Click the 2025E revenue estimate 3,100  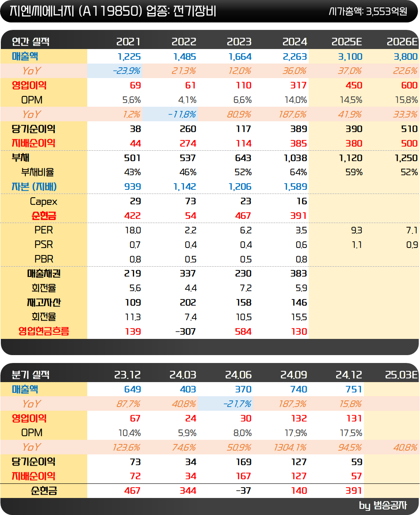click(350, 56)
